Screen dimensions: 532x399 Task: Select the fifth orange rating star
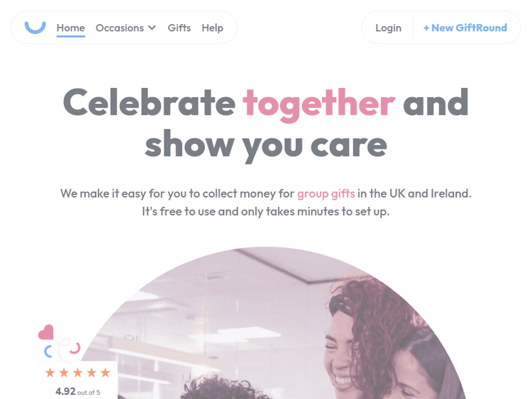(x=106, y=373)
